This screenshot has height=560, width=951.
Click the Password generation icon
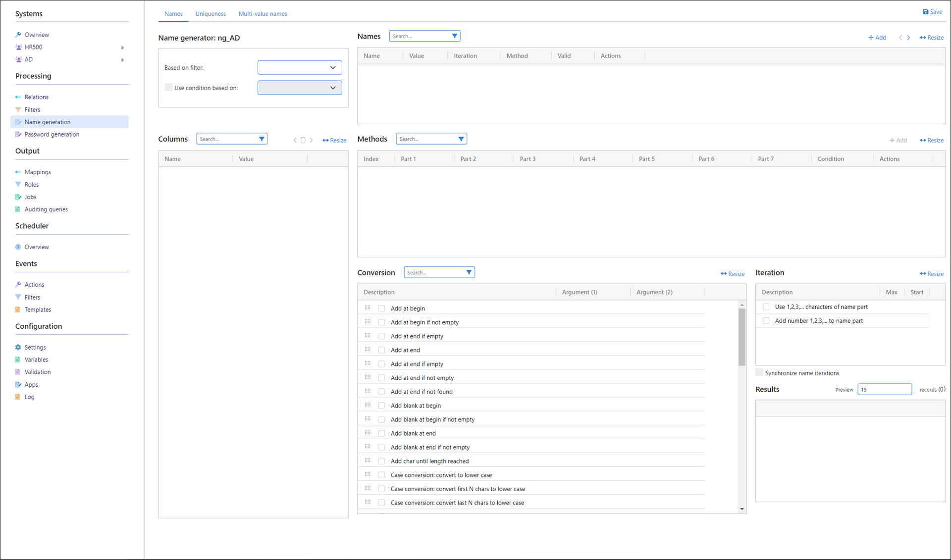pos(18,135)
